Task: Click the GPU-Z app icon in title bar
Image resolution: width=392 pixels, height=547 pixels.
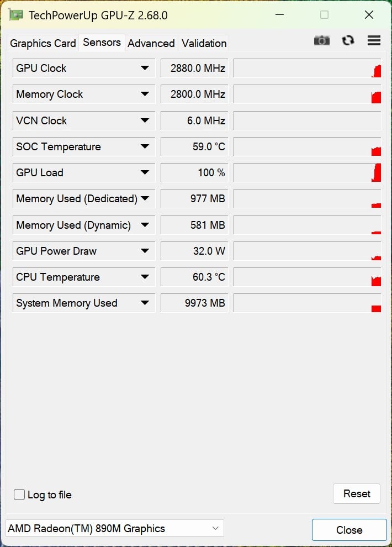Action: click(x=16, y=15)
